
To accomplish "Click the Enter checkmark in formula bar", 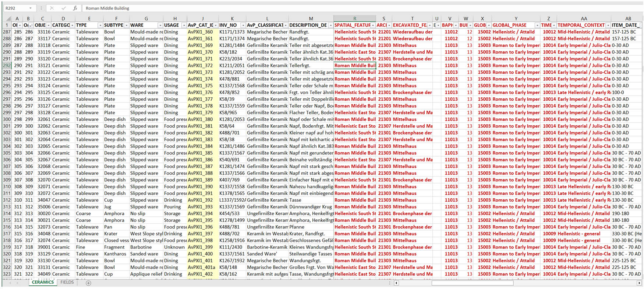I will 63,8.
